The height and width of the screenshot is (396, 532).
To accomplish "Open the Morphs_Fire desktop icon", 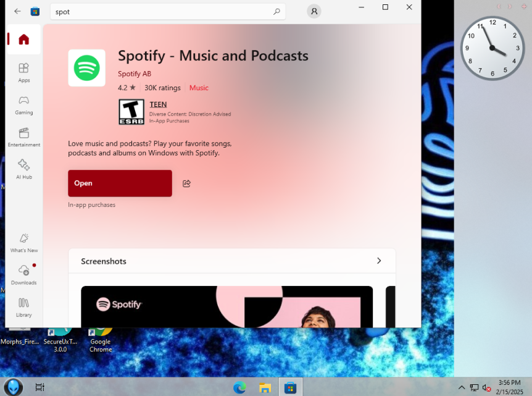I will [x=20, y=337].
